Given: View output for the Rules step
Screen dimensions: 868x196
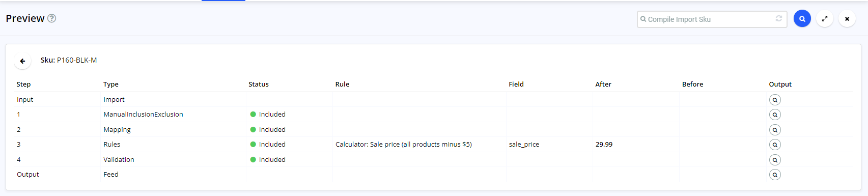Looking at the screenshot, I should (x=775, y=145).
